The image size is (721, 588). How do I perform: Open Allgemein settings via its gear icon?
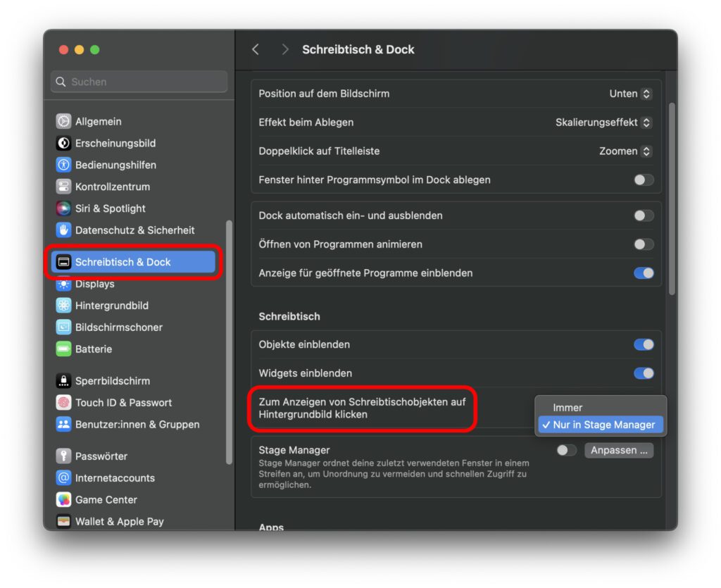tap(63, 121)
